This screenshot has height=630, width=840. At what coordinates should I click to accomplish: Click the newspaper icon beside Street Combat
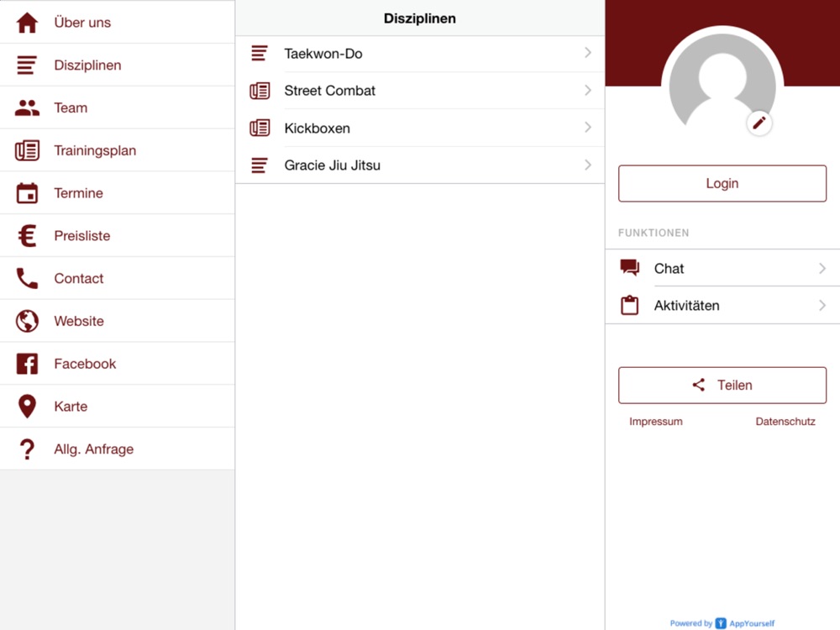click(x=260, y=91)
